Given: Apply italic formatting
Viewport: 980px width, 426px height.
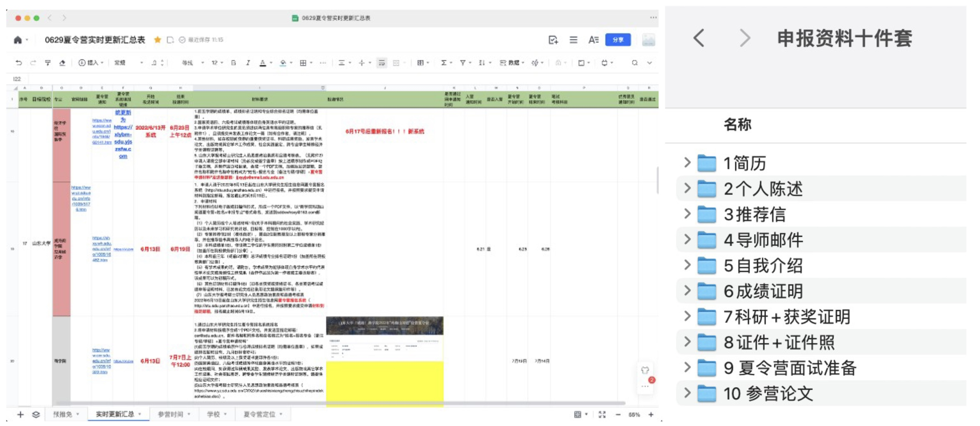Looking at the screenshot, I should coord(248,63).
